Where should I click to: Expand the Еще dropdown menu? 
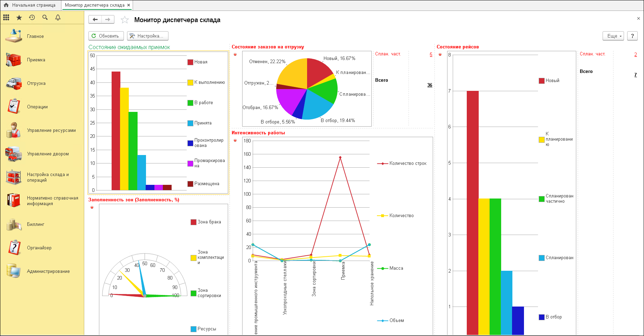(613, 36)
